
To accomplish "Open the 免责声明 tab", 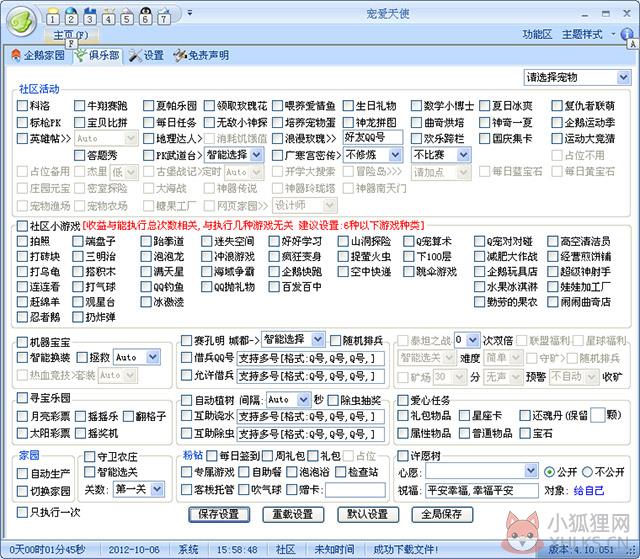I will coord(201,55).
